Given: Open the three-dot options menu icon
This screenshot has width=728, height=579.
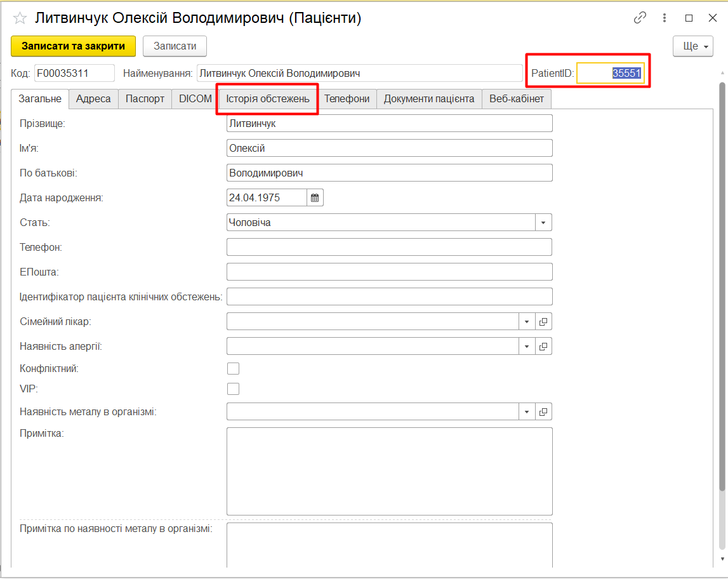Looking at the screenshot, I should (665, 18).
